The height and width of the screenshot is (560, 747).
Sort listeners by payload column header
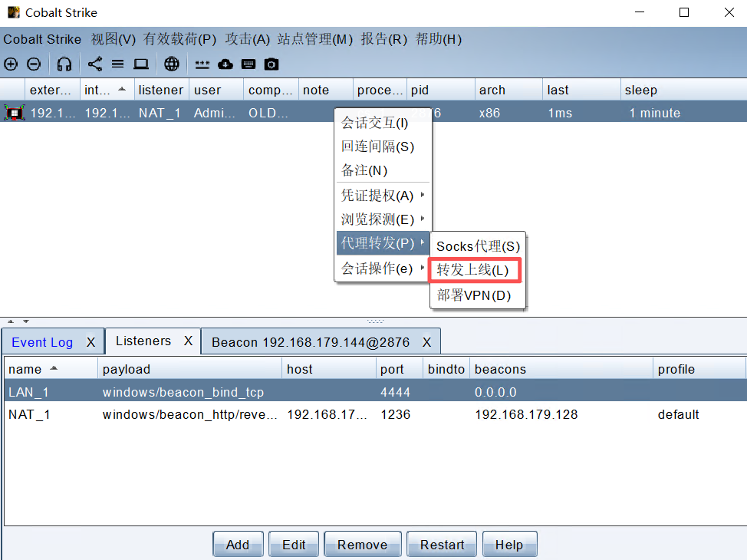(x=189, y=369)
